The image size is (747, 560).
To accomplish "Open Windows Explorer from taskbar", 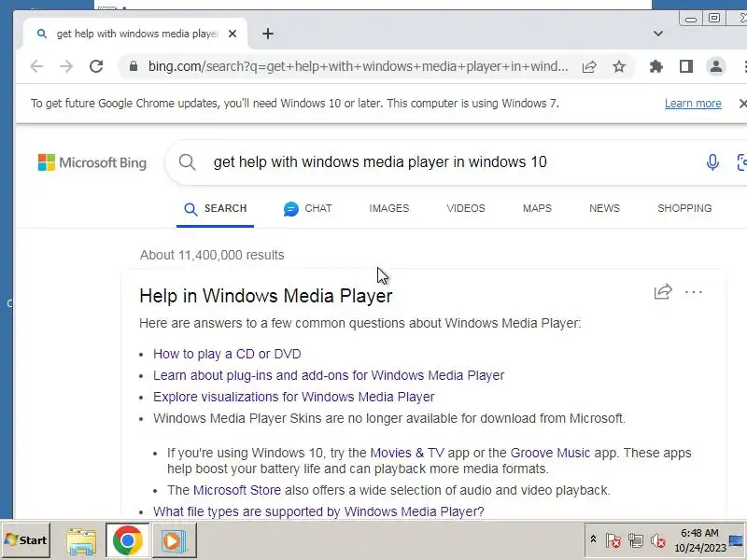I will tap(81, 540).
